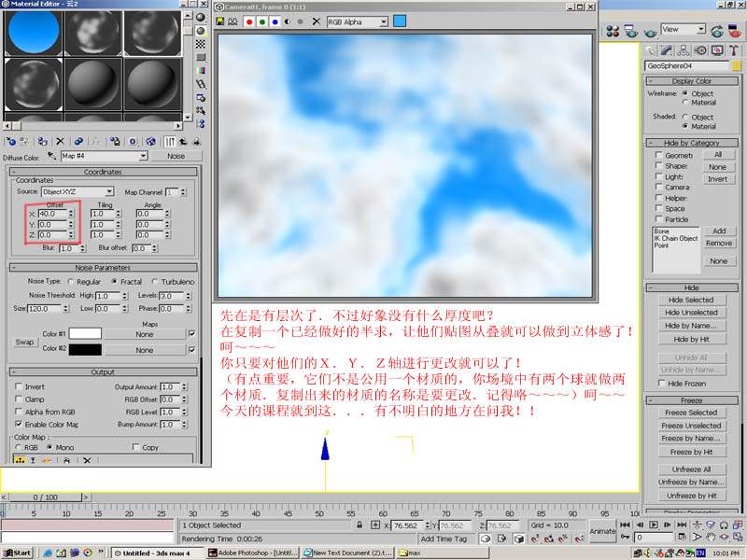Click Material Effects Channel icon
Screen dimensions: 747x560
pos(133,142)
